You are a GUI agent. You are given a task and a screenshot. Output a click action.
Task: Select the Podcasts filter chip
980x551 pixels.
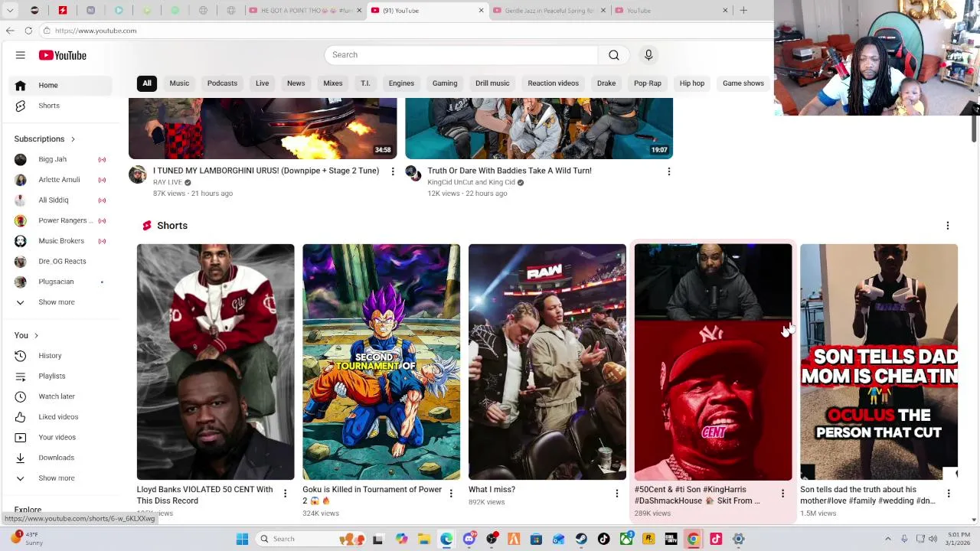(x=222, y=83)
